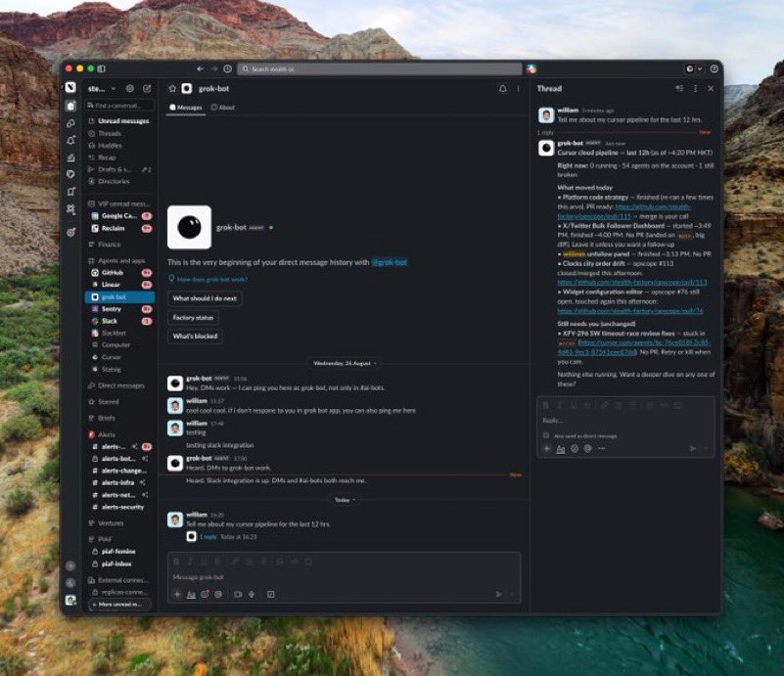The image size is (784, 676).
Task: Open the '1 reply' thread link
Action: [208, 537]
